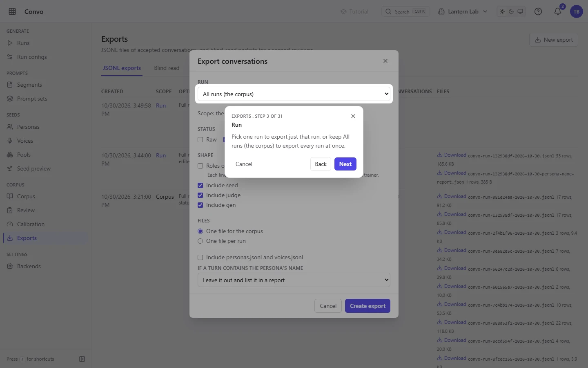Viewport: 588px width, 368px height.
Task: Expand the Lantern Lab workspace switcher
Action: pos(463,11)
